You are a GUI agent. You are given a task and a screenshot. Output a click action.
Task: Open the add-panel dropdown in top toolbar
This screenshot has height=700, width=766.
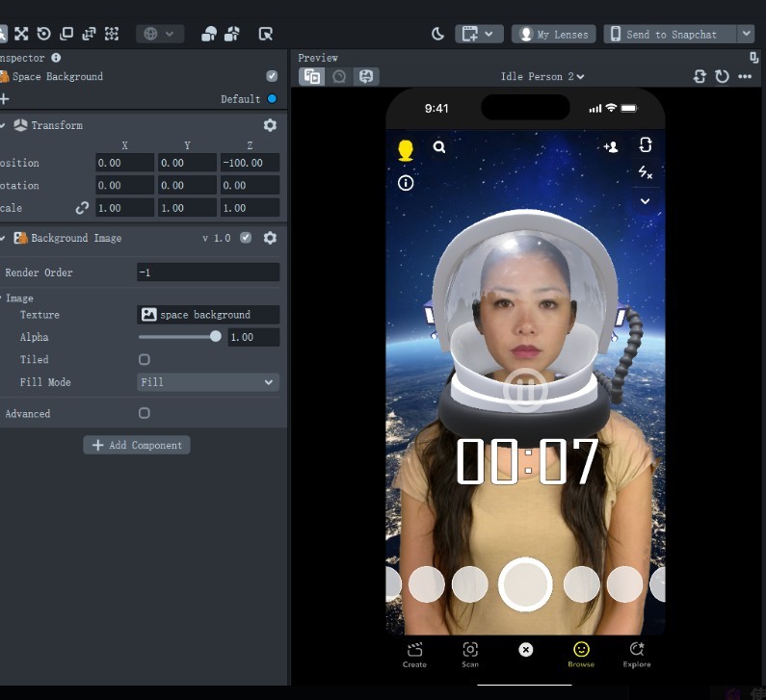point(479,34)
